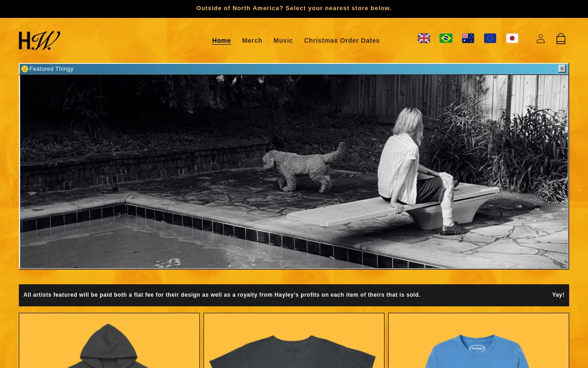The width and height of the screenshot is (588, 368).
Task: Click the UK flag store icon
Action: [424, 38]
